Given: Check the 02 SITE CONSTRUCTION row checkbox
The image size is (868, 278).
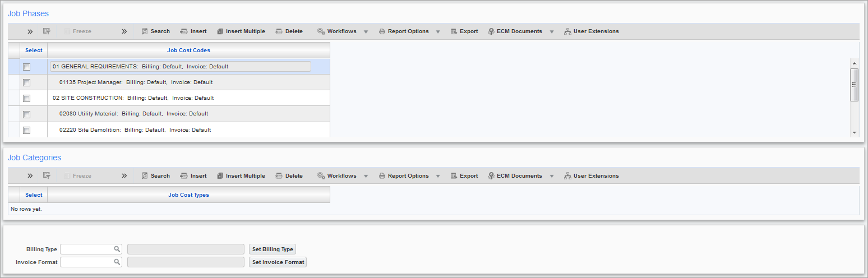Looking at the screenshot, I should coord(26,98).
